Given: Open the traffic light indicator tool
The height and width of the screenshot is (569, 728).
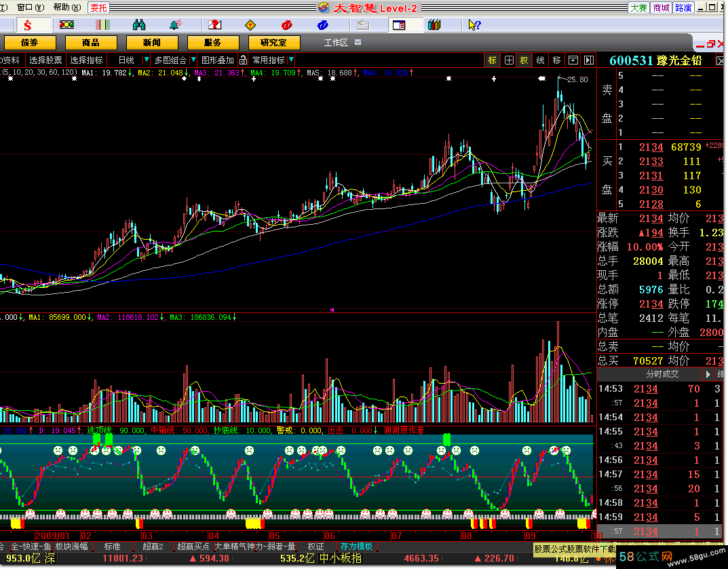Looking at the screenshot, I should (x=66, y=24).
